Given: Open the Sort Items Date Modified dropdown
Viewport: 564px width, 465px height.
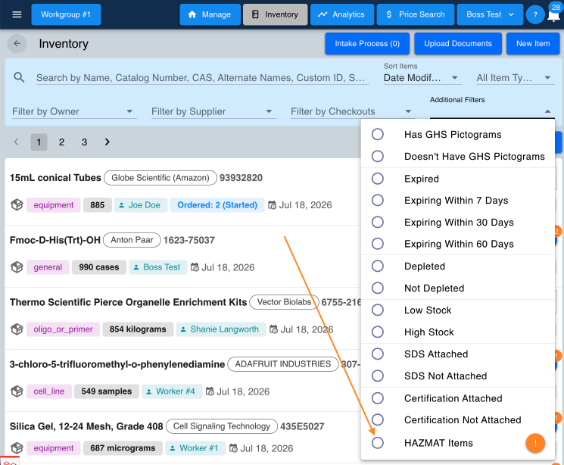Looking at the screenshot, I should [423, 78].
